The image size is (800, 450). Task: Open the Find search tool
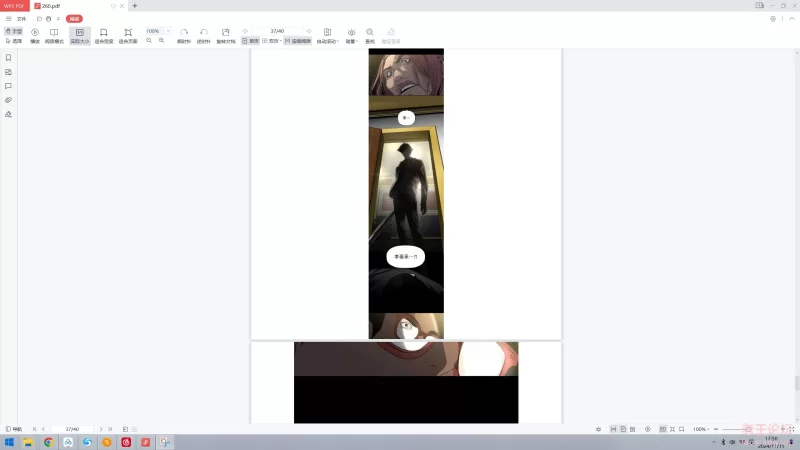pos(370,36)
